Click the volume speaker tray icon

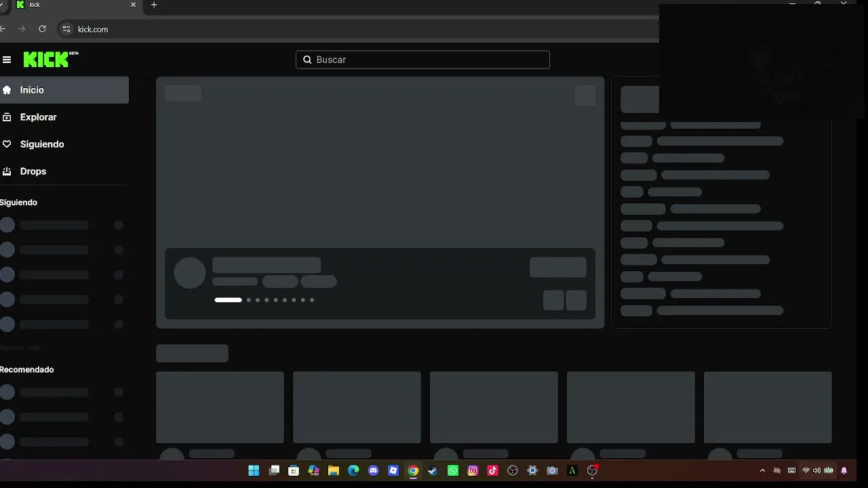pos(816,470)
